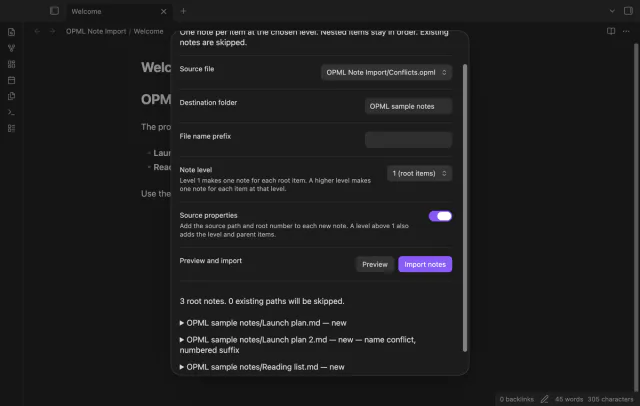Click OPML Note Import breadcrumb
This screenshot has width=640, height=406.
click(96, 31)
